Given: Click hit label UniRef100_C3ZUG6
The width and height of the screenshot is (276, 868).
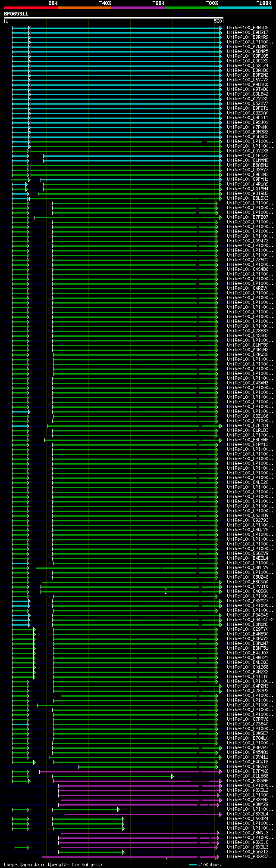Looking at the screenshot, I should [x=248, y=416].
